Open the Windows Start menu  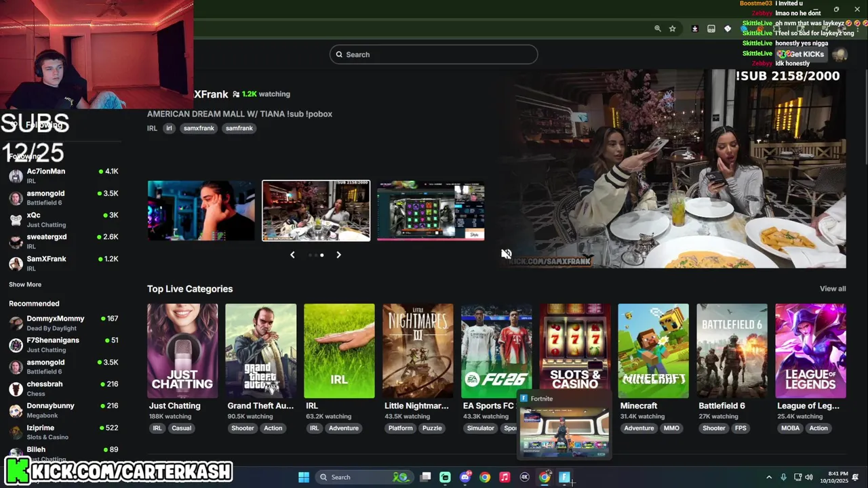tap(304, 477)
